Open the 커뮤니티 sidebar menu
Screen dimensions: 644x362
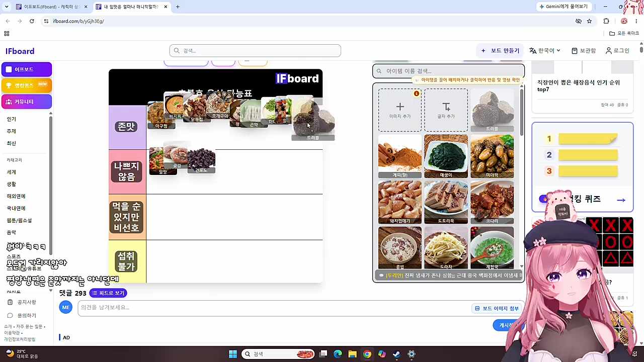(x=27, y=102)
